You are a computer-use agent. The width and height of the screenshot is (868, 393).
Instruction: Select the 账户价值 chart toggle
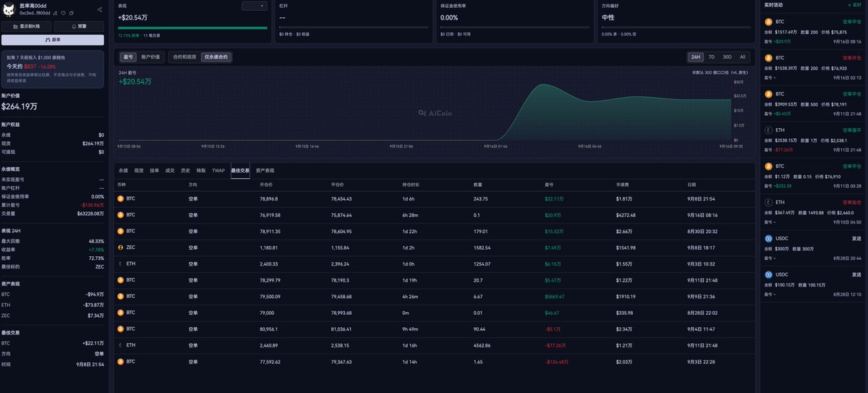click(150, 56)
